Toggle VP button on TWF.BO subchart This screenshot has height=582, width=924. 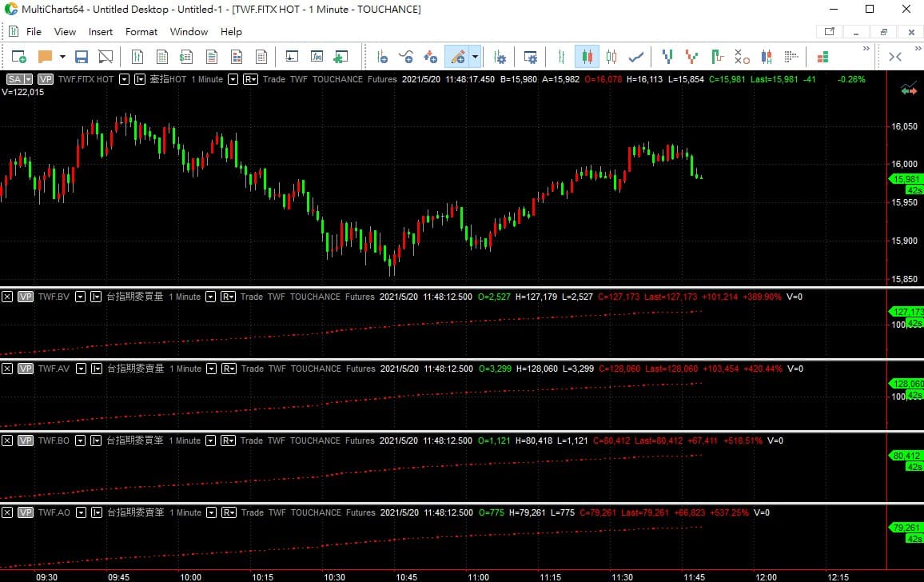[x=26, y=440]
